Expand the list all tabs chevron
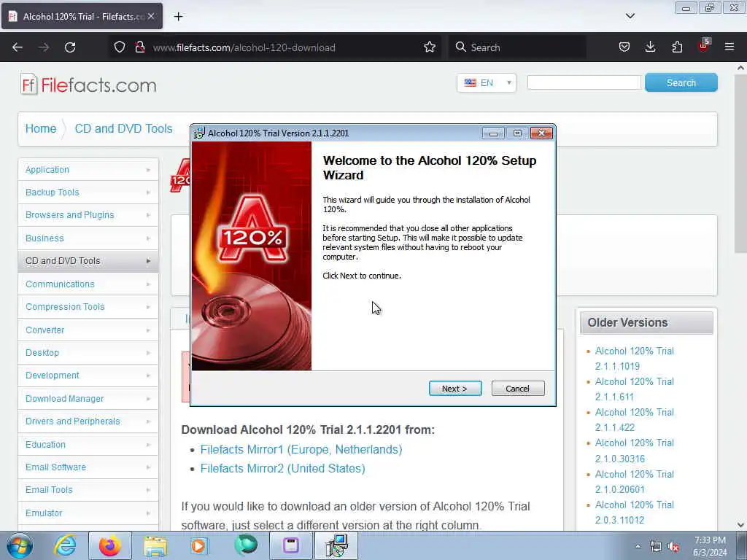This screenshot has height=560, width=747. click(x=630, y=16)
